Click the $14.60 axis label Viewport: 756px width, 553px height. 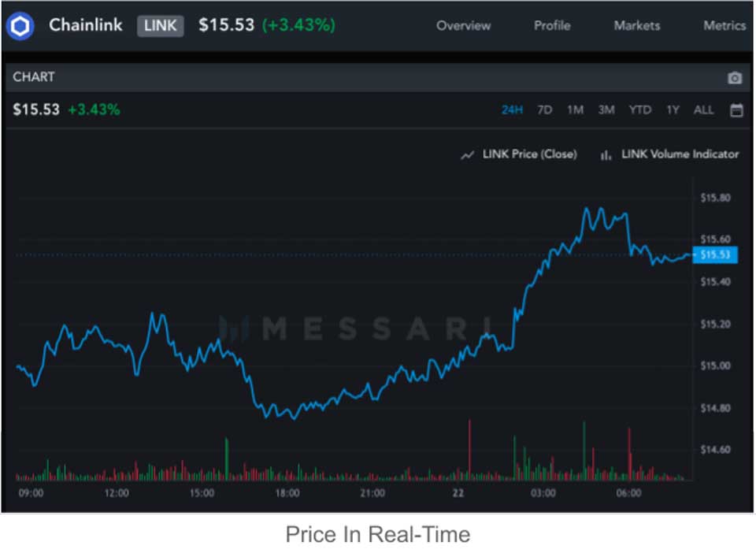(x=716, y=450)
